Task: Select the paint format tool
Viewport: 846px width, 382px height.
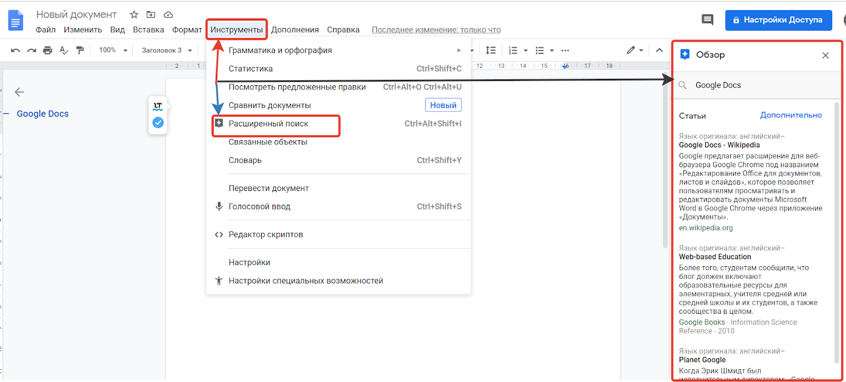Action: click(80, 50)
